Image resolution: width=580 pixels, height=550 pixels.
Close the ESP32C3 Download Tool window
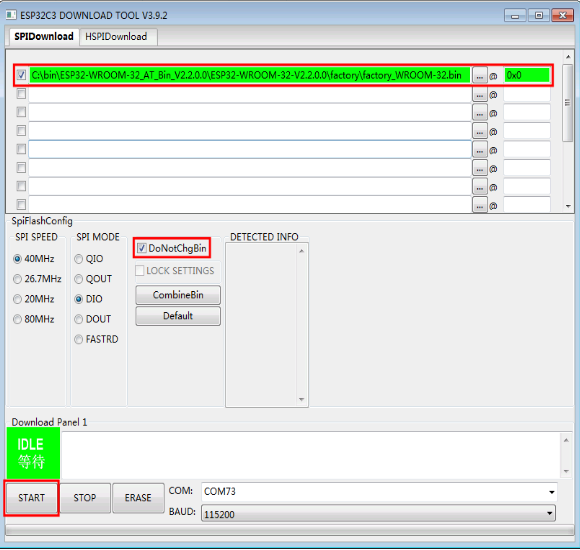coord(563,16)
